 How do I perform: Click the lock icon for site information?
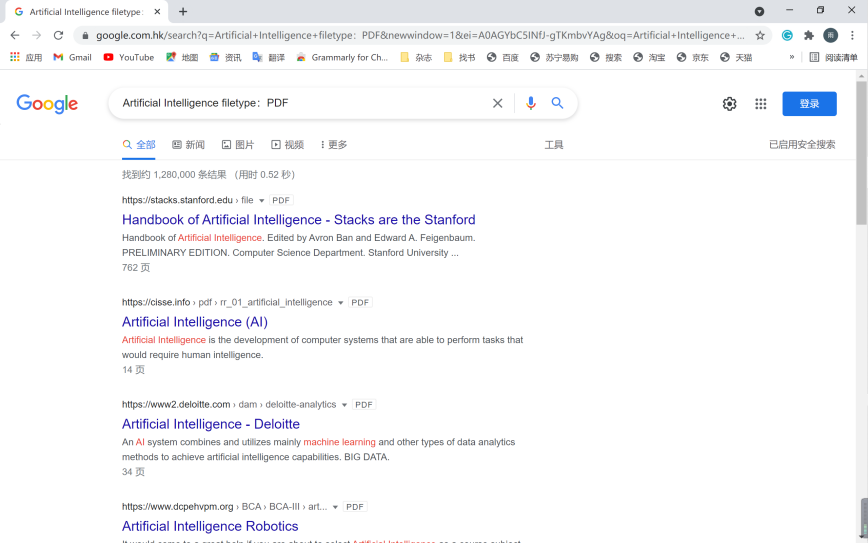(x=85, y=35)
